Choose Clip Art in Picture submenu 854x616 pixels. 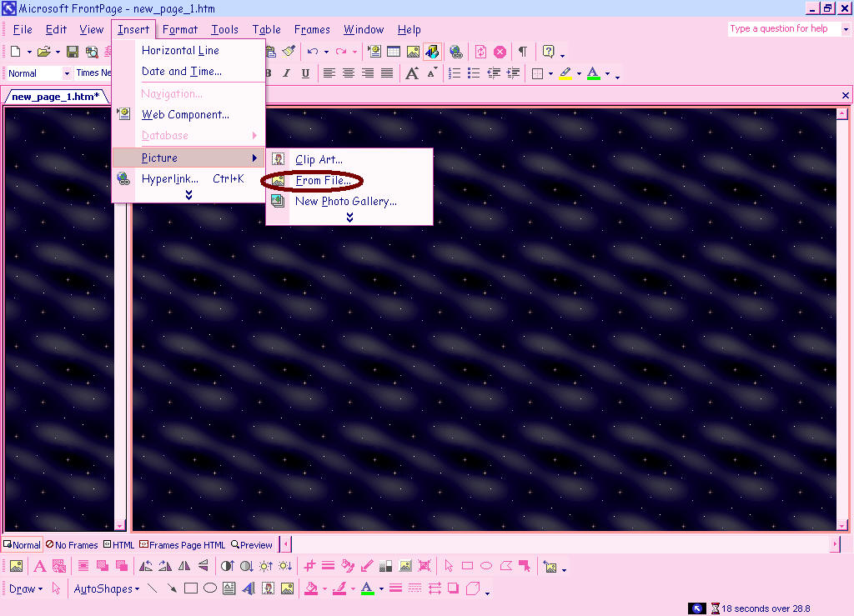349,159
